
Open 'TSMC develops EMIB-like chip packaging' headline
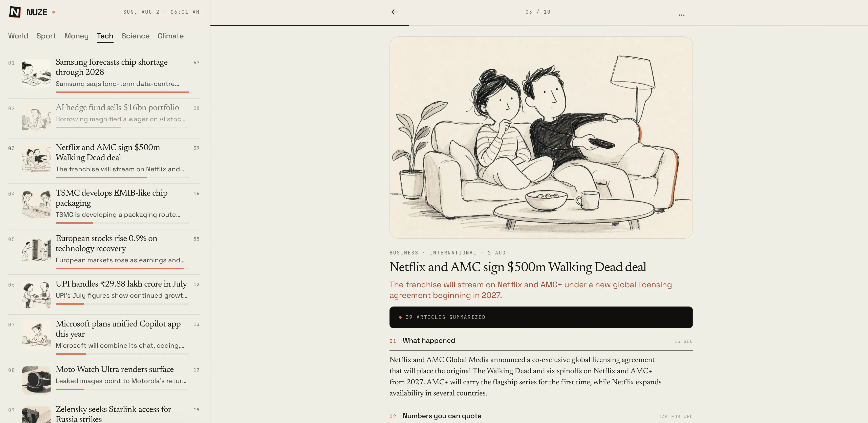pos(112,198)
